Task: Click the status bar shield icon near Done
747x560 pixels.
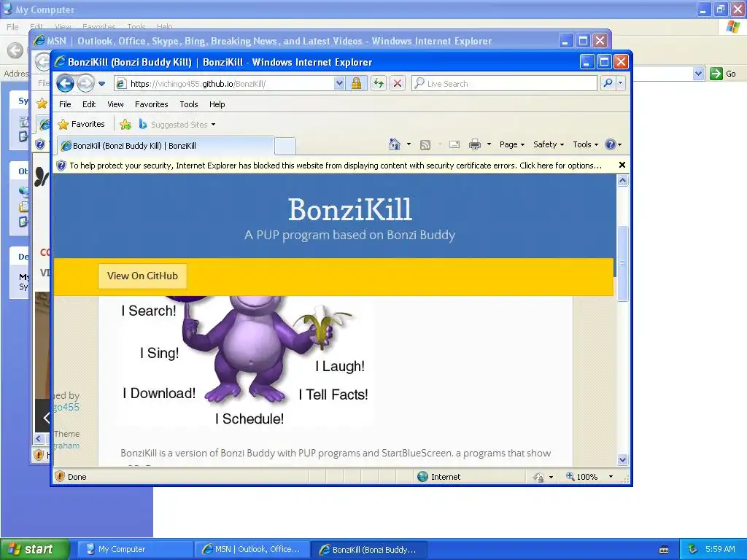Action: pyautogui.click(x=60, y=476)
